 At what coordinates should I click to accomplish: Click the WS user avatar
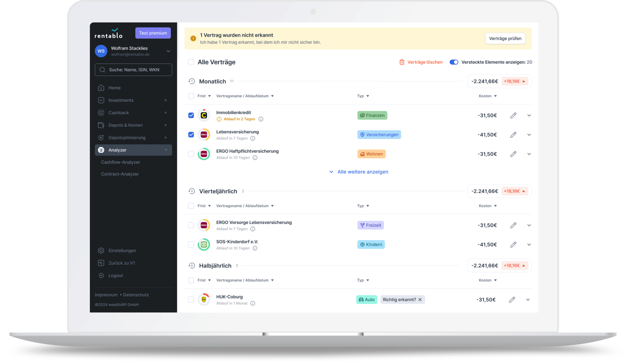click(x=101, y=51)
